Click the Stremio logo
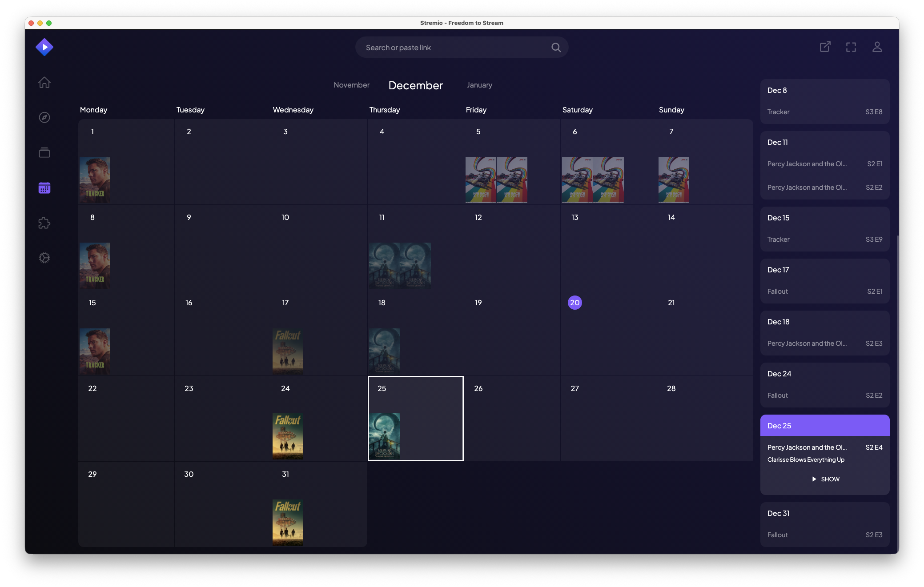The image size is (924, 587). pos(44,47)
